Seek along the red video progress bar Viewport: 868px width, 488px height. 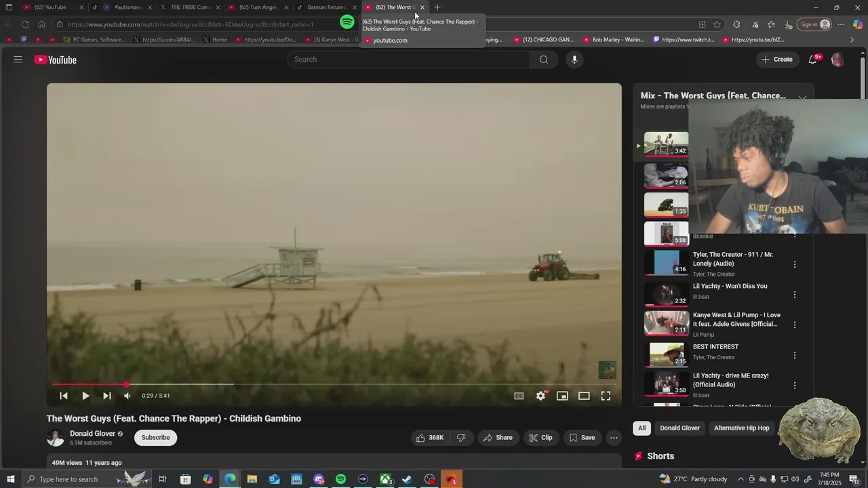click(334, 384)
